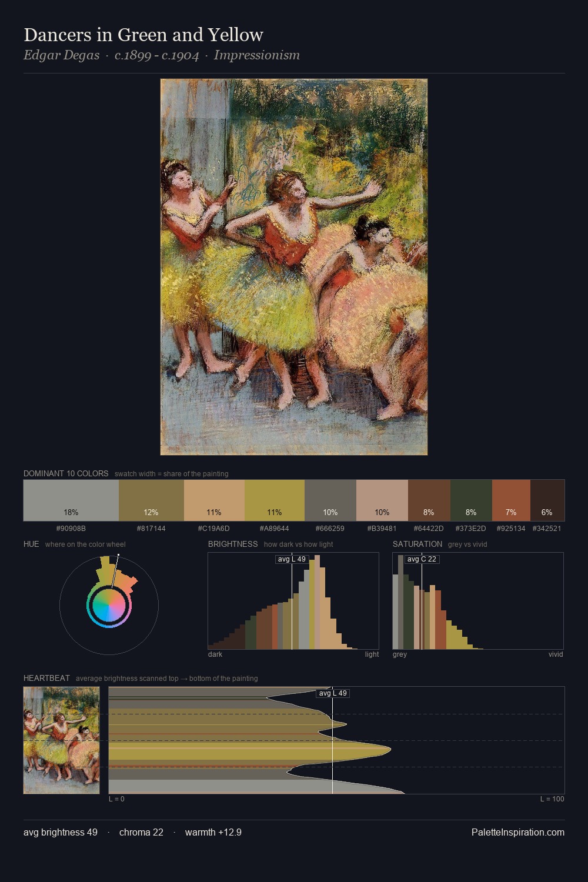This screenshot has width=588, height=882.
Task: Click the chroma 22 footer stat
Action: tap(141, 832)
